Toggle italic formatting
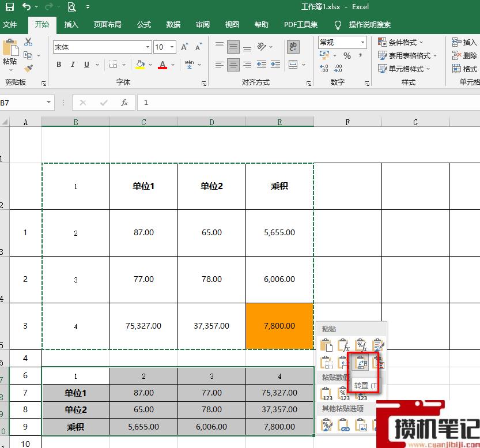The width and height of the screenshot is (480, 448). point(73,65)
